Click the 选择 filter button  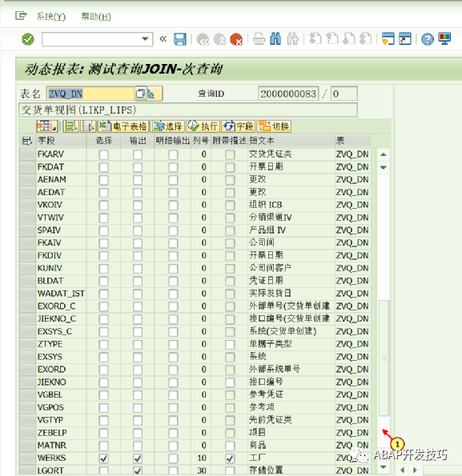(167, 126)
